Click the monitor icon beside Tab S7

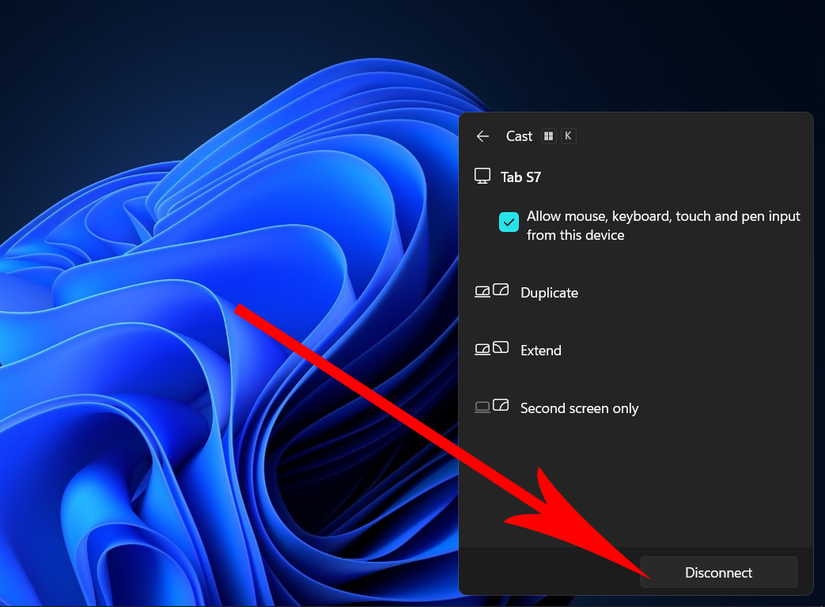[482, 176]
